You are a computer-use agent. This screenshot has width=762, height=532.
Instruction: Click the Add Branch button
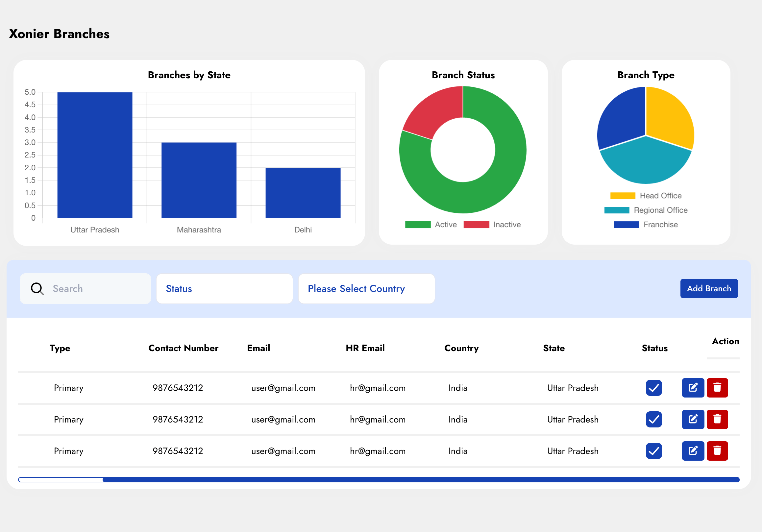pyautogui.click(x=709, y=288)
